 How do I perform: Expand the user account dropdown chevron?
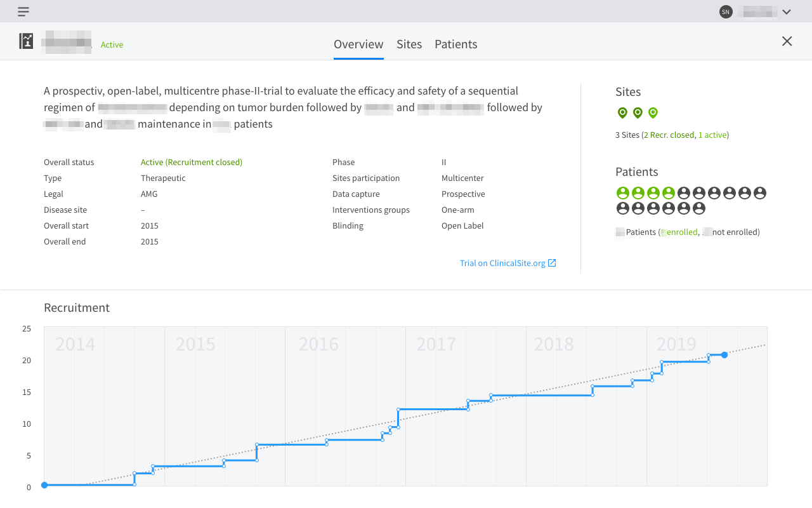click(x=787, y=11)
